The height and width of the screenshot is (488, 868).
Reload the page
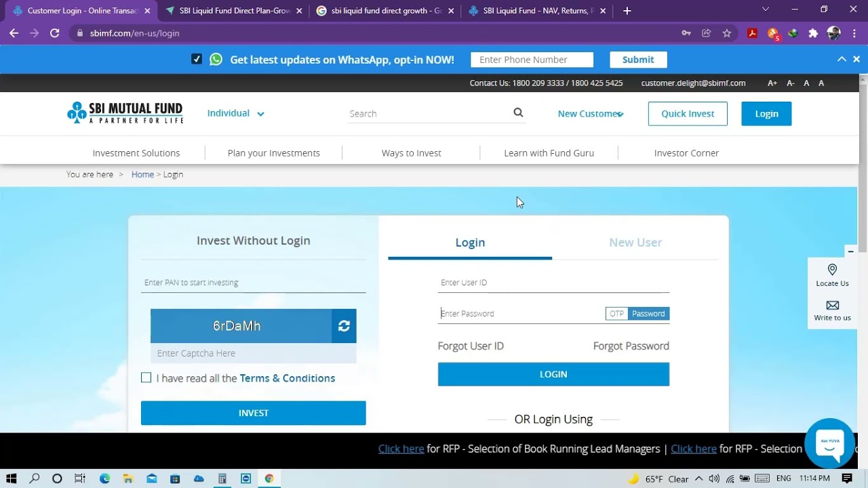click(x=55, y=33)
